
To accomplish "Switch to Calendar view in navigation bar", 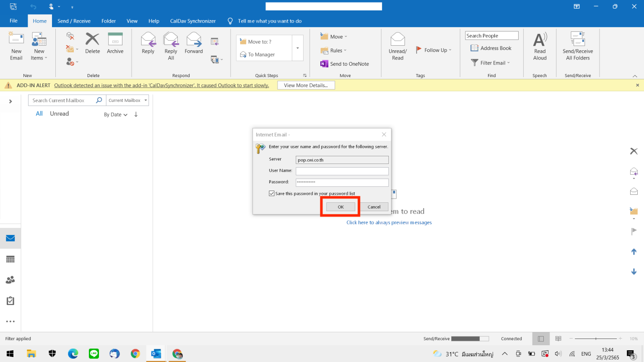I will (10, 259).
